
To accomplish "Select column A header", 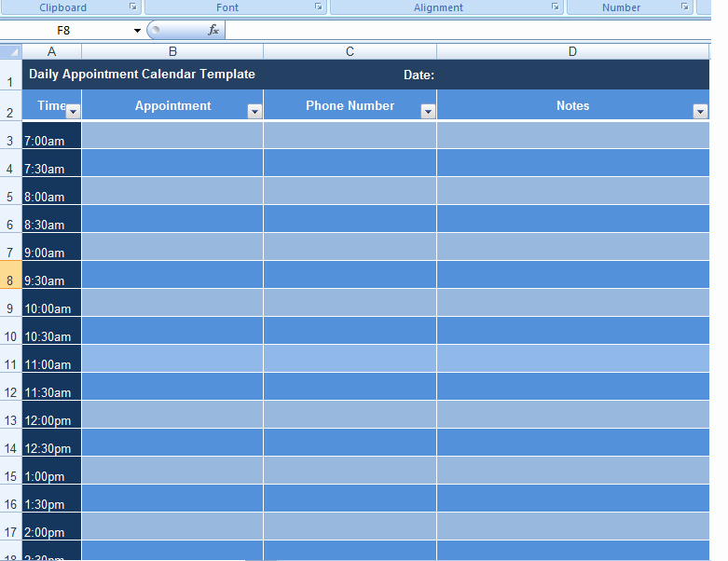I will [x=52, y=51].
